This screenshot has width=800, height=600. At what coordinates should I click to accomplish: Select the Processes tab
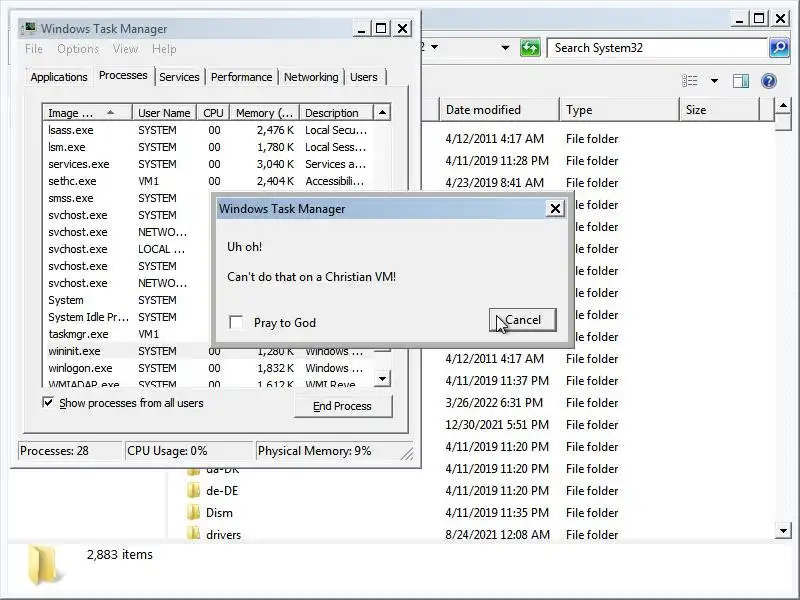pos(123,76)
